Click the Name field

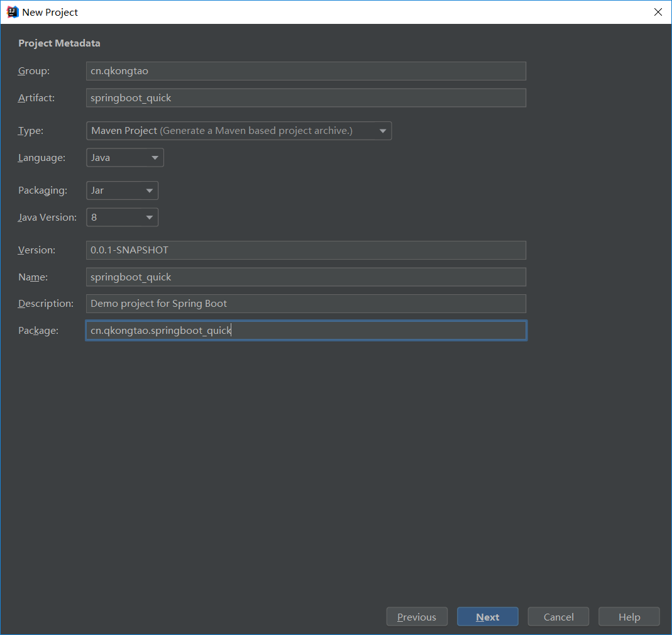pyautogui.click(x=306, y=277)
